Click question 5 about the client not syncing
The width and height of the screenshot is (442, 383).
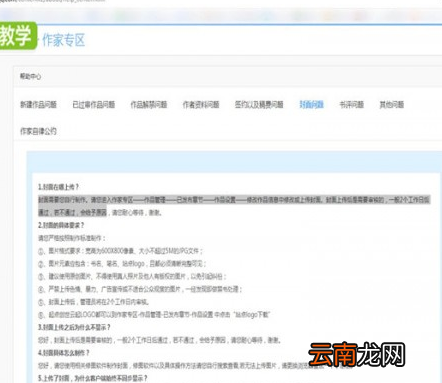point(93,378)
